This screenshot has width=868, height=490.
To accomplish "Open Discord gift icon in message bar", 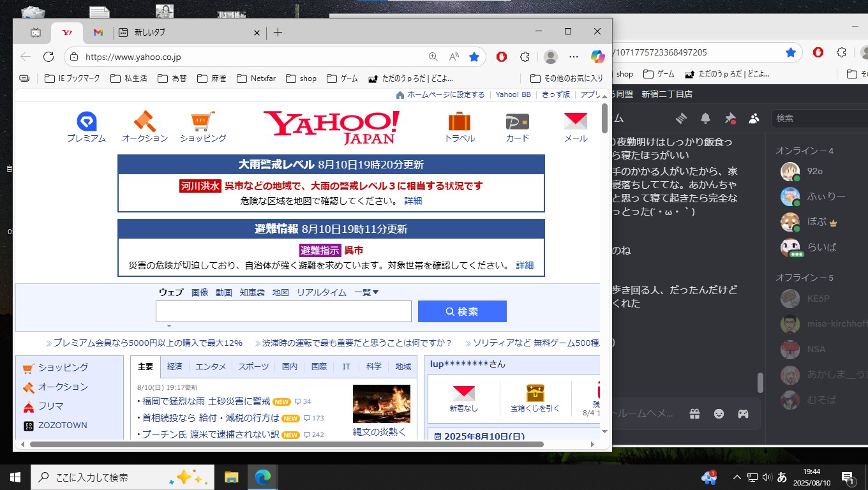I will pyautogui.click(x=694, y=414).
